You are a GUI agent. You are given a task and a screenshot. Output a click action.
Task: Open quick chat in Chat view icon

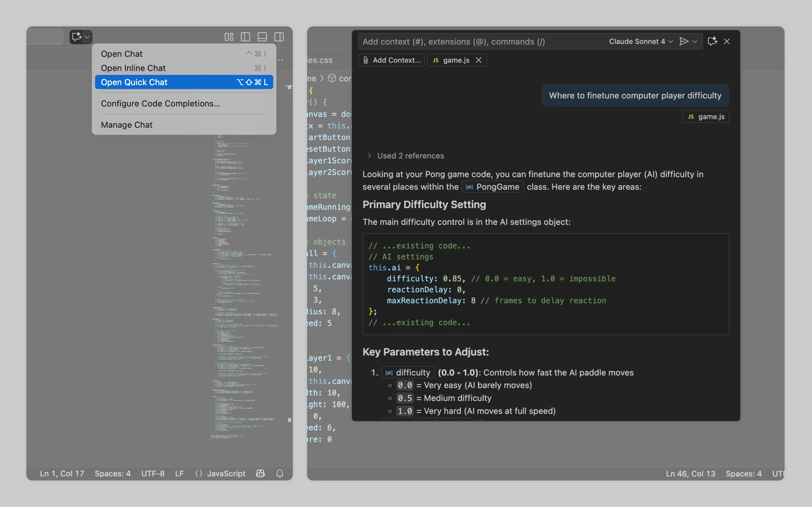point(712,41)
